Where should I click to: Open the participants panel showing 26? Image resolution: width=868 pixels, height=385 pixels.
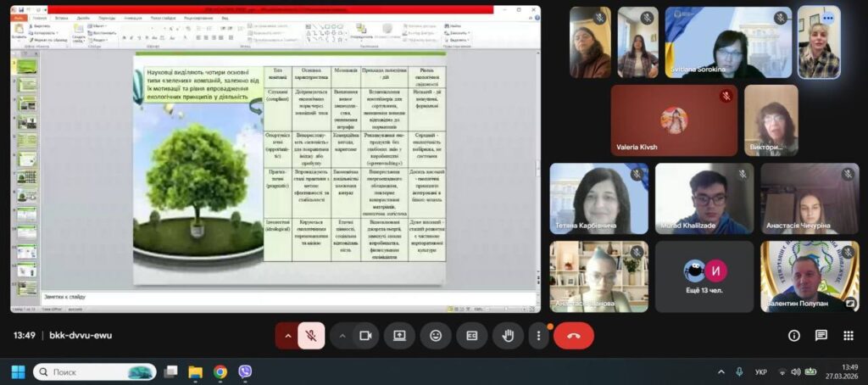849,336
